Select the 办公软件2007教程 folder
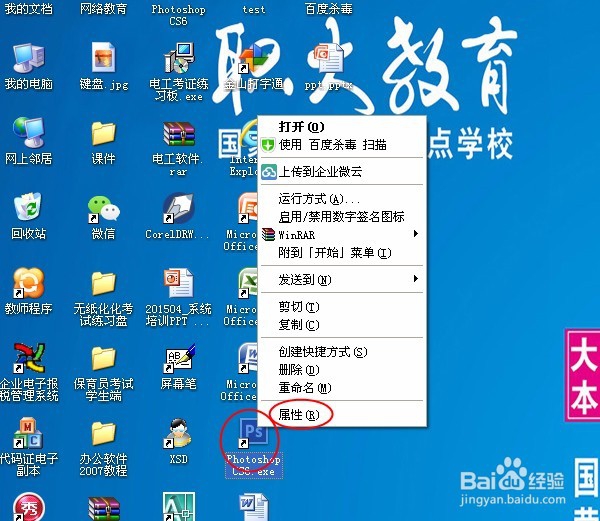The image size is (600, 521). 104,433
